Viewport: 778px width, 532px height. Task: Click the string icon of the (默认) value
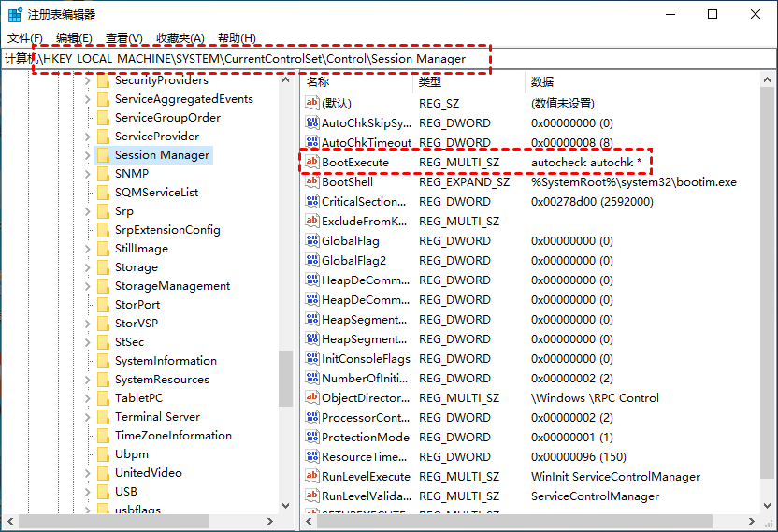coord(311,103)
